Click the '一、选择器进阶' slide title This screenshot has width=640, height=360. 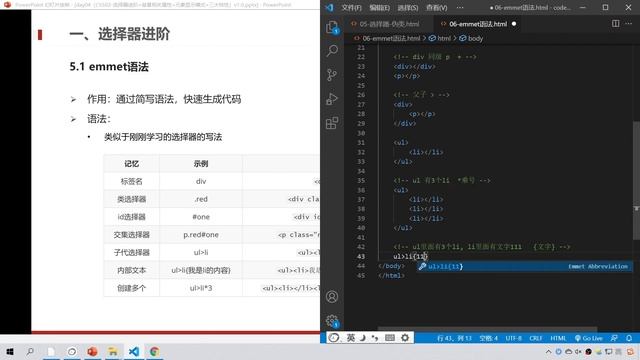[x=119, y=34]
